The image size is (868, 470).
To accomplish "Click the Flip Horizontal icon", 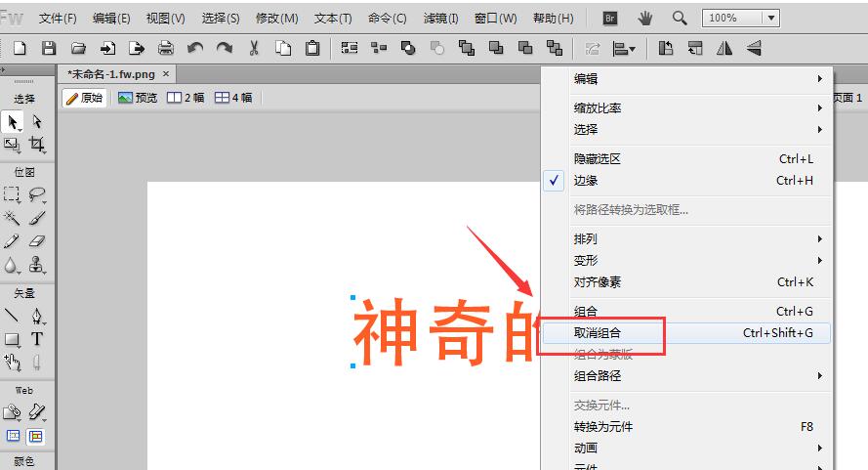I will click(724, 48).
